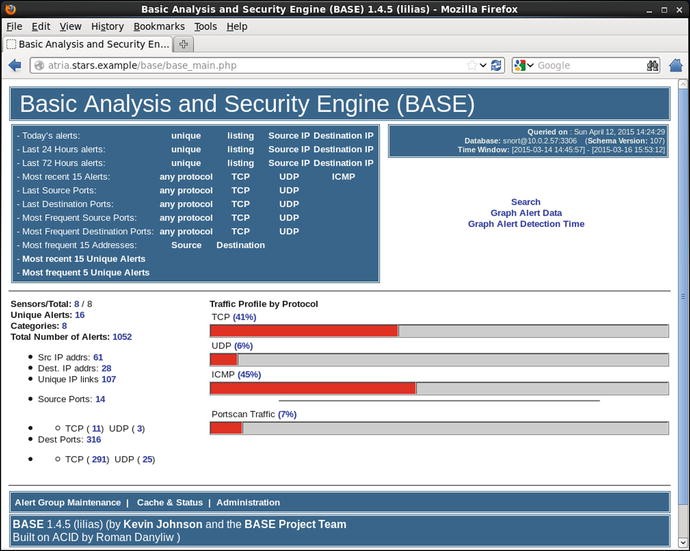Open Dest. IP addrs count 28
Screen dimensions: 690x551
[x=106, y=368]
